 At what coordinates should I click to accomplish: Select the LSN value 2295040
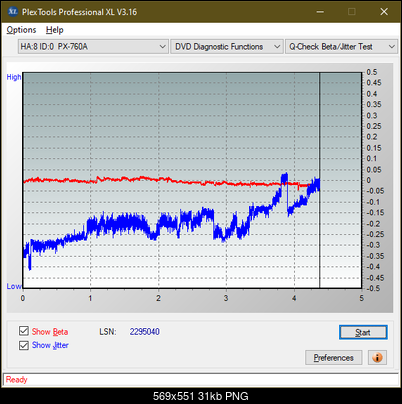coord(145,332)
